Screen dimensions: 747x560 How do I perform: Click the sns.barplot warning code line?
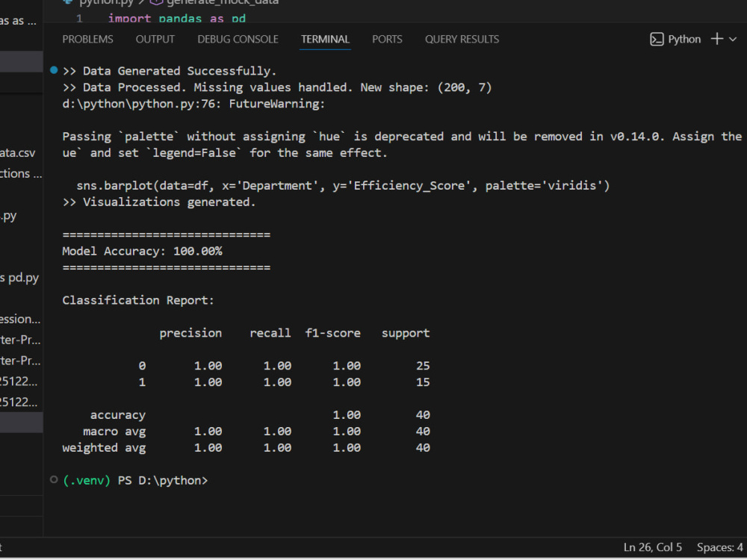tap(343, 186)
